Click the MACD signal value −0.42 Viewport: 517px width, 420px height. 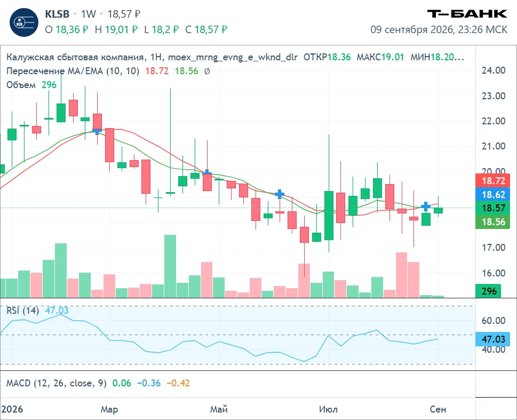178,383
